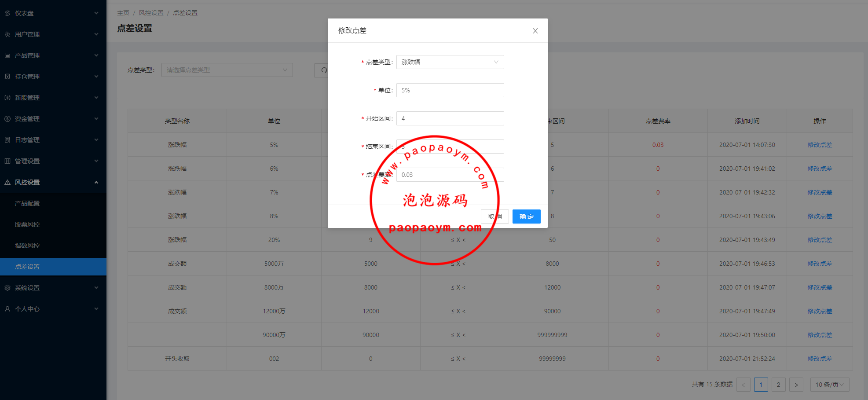Screen dimensions: 868x400
Task: Open the 资金管理 sidebar menu
Action: [x=53, y=119]
